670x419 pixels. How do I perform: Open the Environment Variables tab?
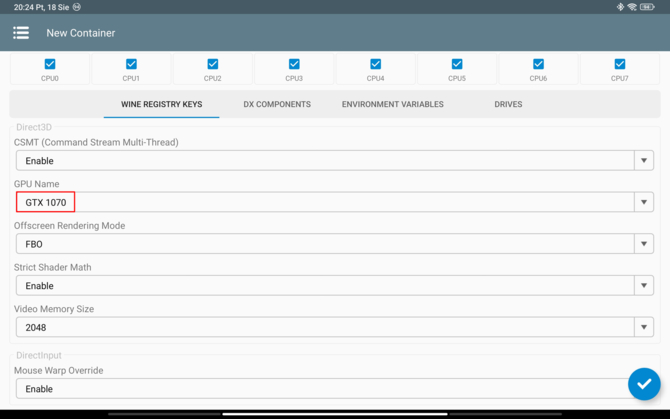click(x=392, y=104)
